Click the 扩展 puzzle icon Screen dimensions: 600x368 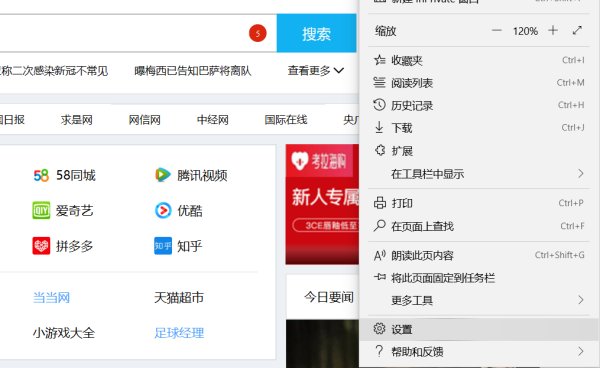coord(380,150)
